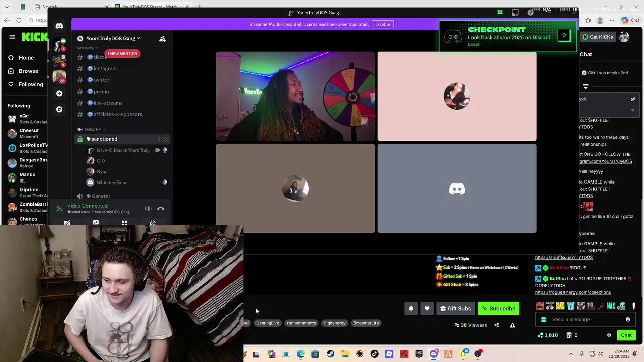This screenshot has height=362, width=644.
Task: Open Discord help question mark icon
Action: pos(530,13)
